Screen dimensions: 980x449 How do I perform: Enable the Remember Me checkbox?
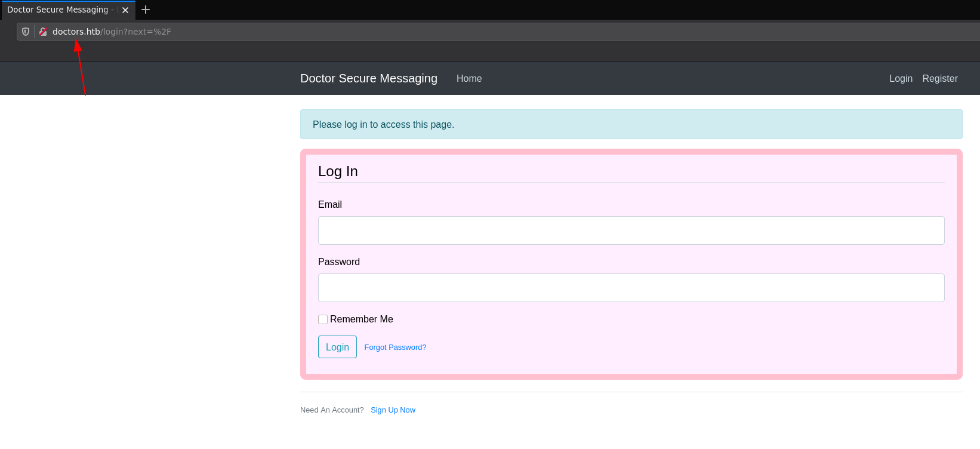[x=323, y=319]
